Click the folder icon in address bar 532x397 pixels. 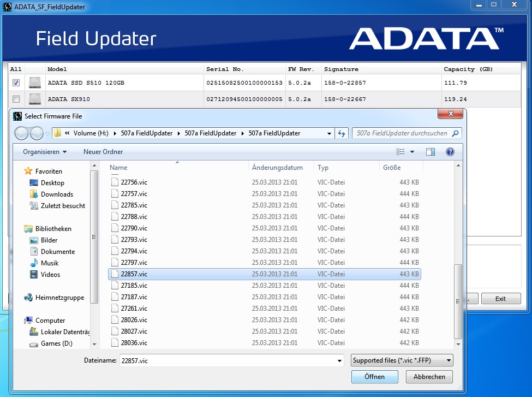pyautogui.click(x=58, y=133)
